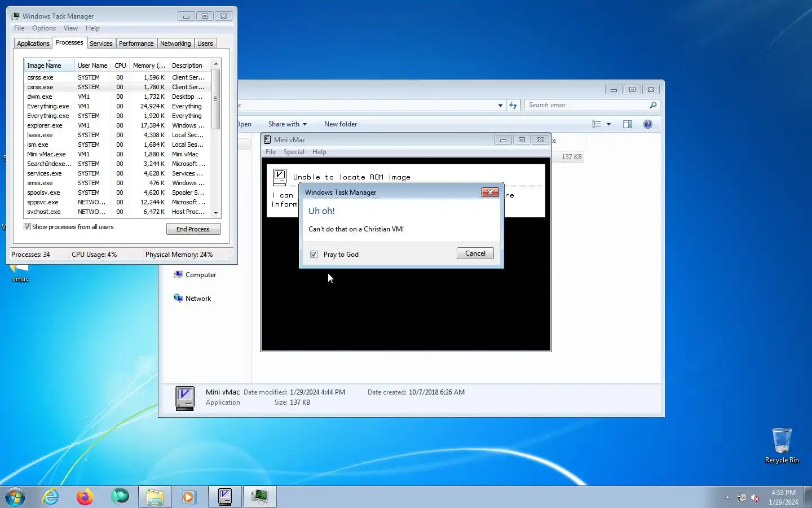Toggle the Explorer preview pane icon
Viewport: 812px width, 508px height.
pyautogui.click(x=628, y=124)
